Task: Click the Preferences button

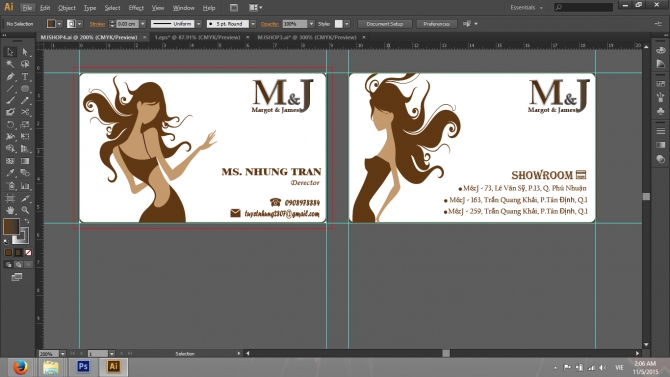Action: pos(436,24)
